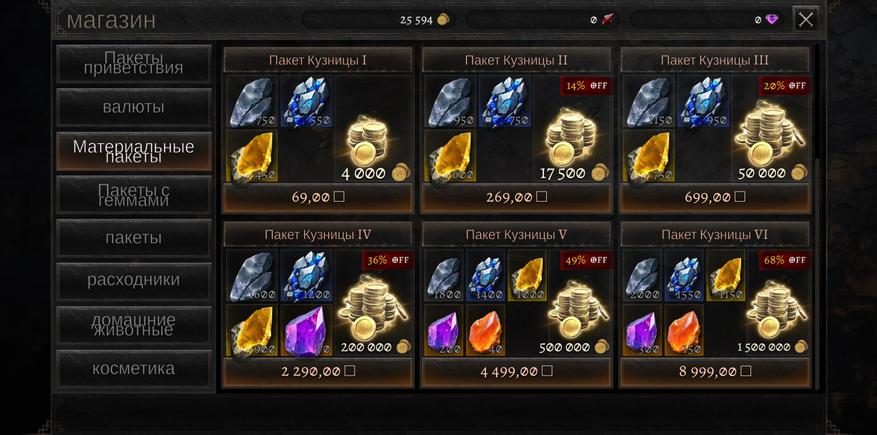Image resolution: width=877 pixels, height=435 pixels.
Task: Select the косметика category
Action: tap(134, 368)
